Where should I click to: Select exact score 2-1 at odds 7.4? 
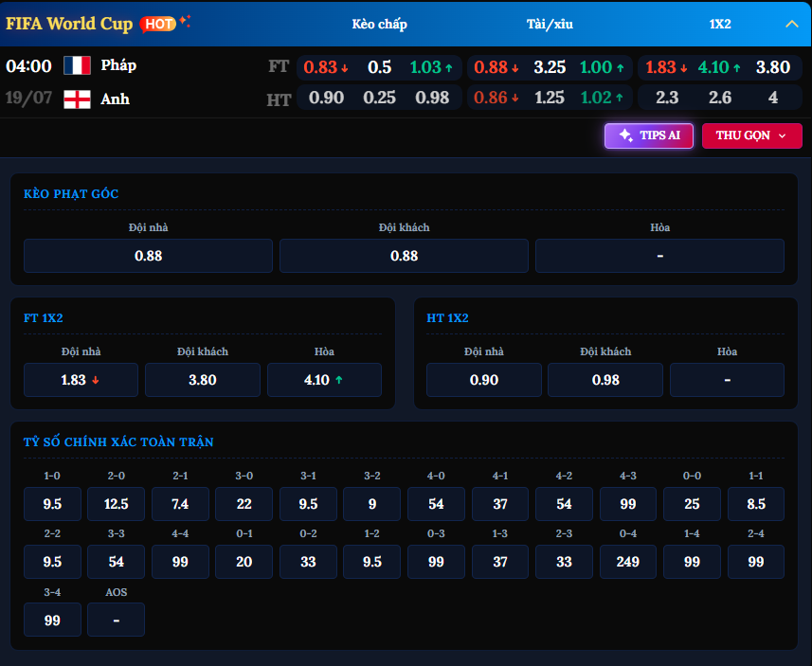click(x=180, y=504)
